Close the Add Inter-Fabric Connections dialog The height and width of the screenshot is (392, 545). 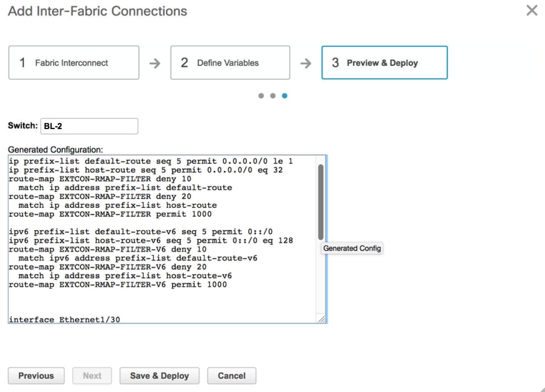532,10
